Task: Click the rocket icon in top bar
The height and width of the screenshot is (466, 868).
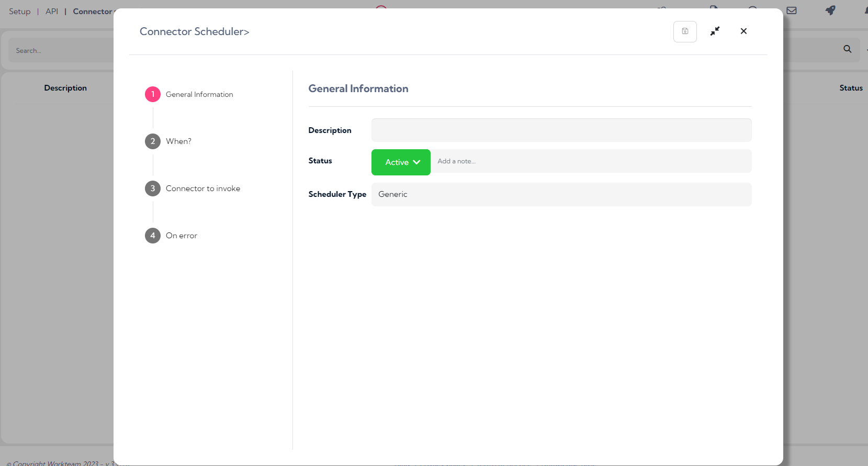Action: pyautogui.click(x=830, y=10)
